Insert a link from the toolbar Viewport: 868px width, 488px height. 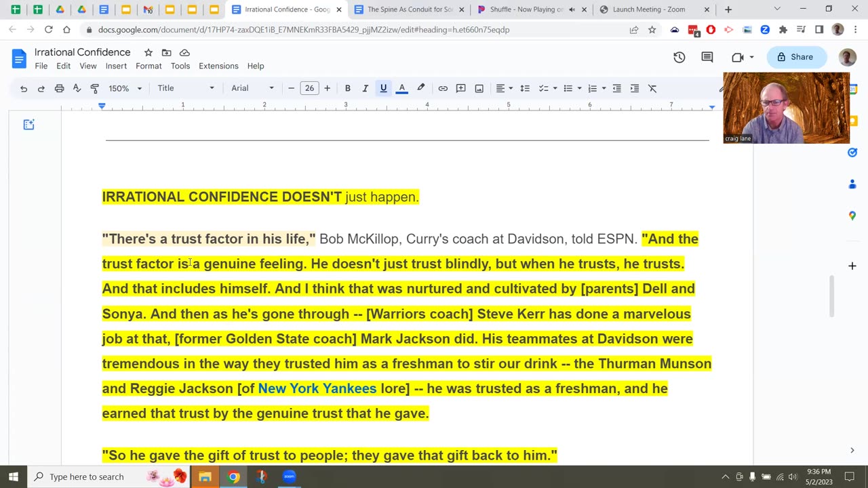pos(443,88)
